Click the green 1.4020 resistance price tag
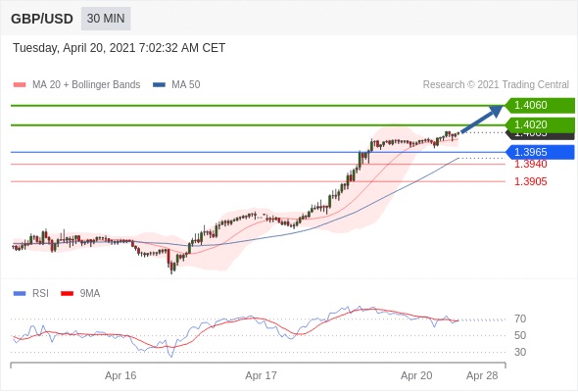 540,125
